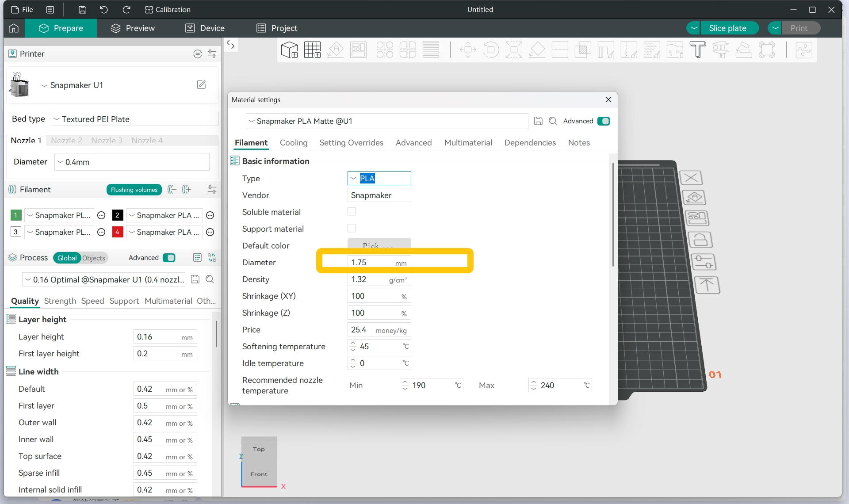Viewport: 849px width, 504px height.
Task: Toggle Advanced switch in Material settings
Action: (x=604, y=121)
